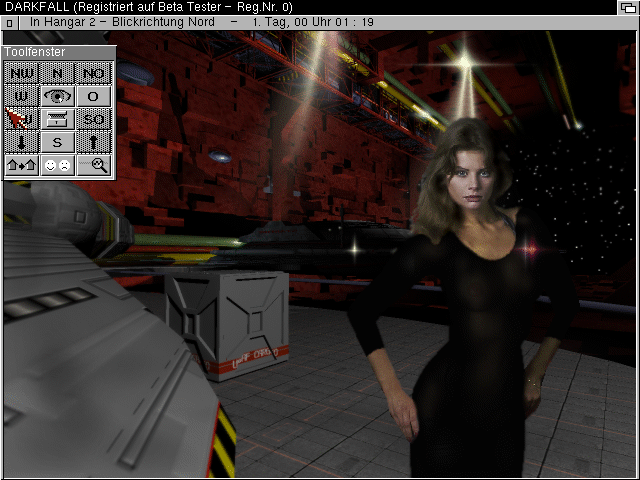Click the magnifying glass examine icon
The width and height of the screenshot is (640, 480).
point(93,165)
